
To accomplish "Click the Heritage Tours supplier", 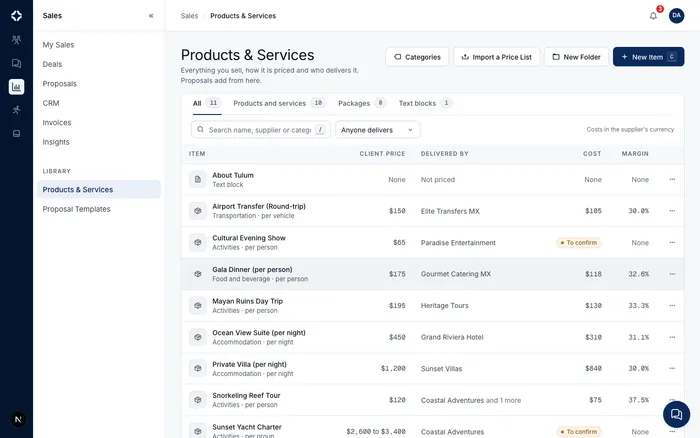I will point(445,306).
